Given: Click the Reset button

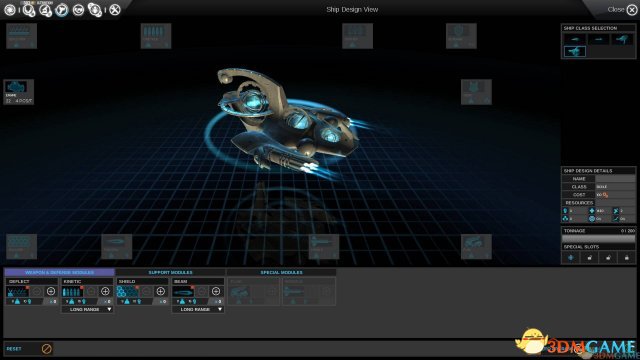Looking at the screenshot, I should (14, 349).
